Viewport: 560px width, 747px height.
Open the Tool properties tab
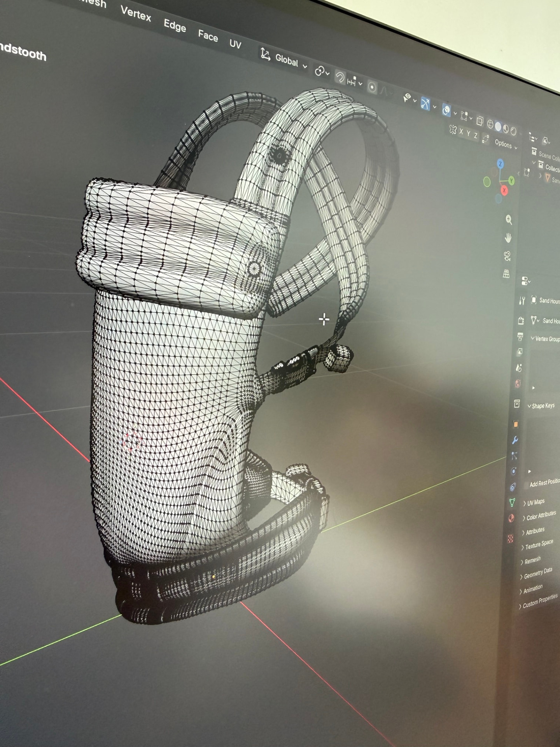pyautogui.click(x=522, y=300)
